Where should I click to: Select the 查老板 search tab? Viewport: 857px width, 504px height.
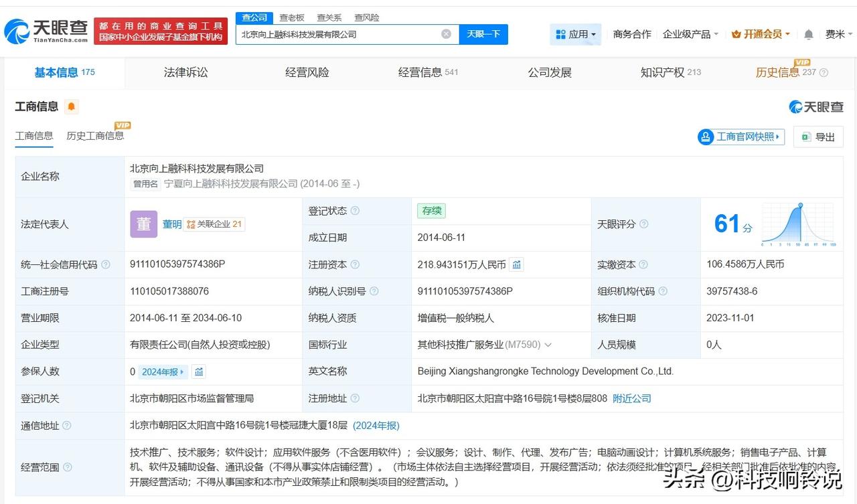click(x=292, y=17)
